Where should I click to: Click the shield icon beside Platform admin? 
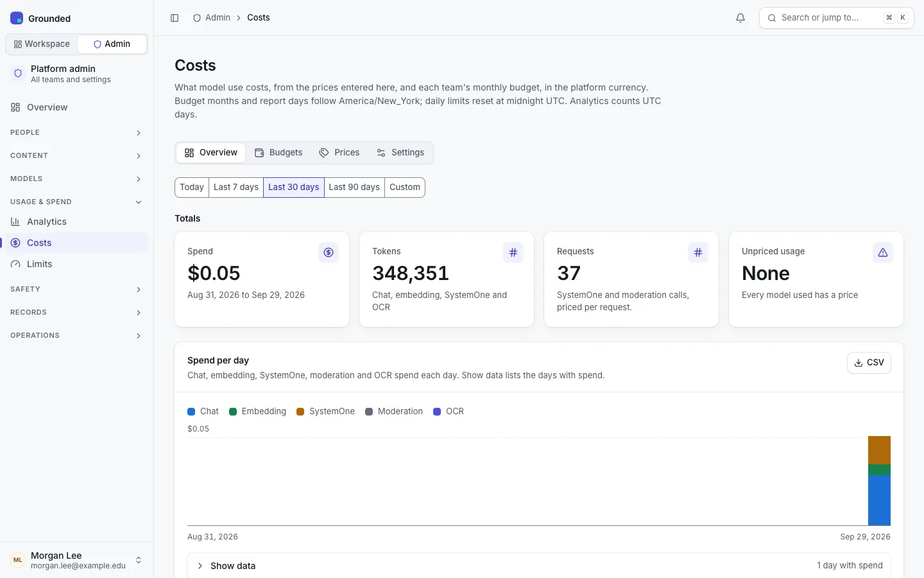pos(18,74)
